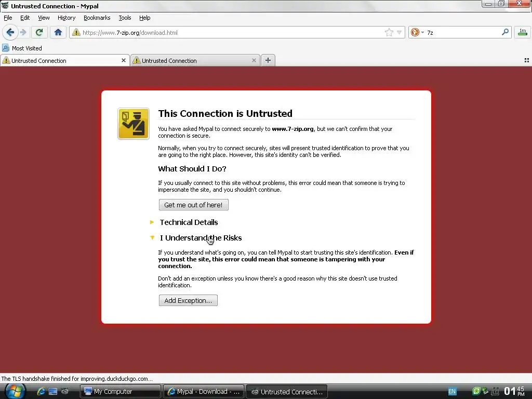
Task: Open the File menu
Action: coord(8,18)
